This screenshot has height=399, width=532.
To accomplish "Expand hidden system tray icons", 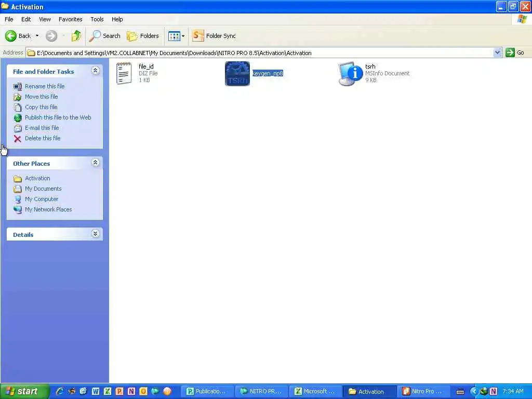I will [474, 392].
